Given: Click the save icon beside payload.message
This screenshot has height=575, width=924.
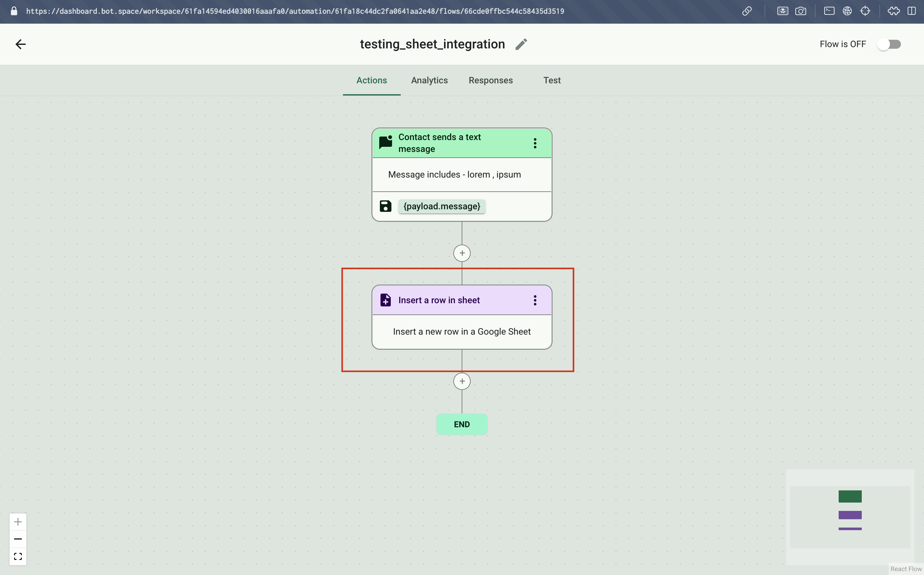Looking at the screenshot, I should [x=386, y=206].
